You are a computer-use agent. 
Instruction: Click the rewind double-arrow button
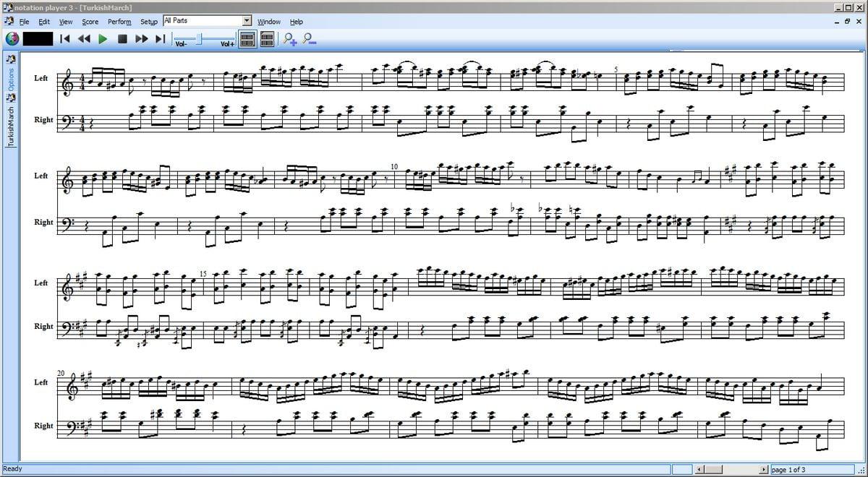point(84,38)
